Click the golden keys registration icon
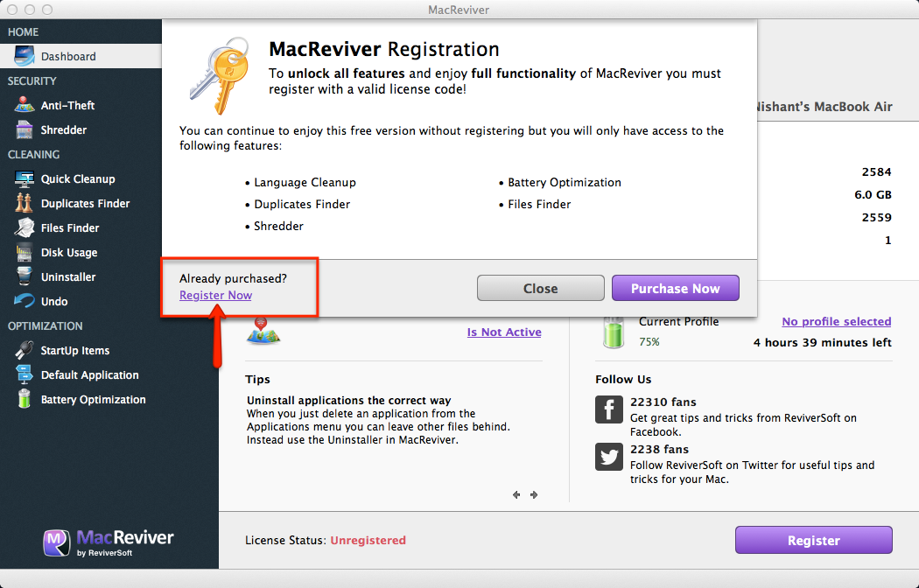The height and width of the screenshot is (588, 919). tap(220, 75)
